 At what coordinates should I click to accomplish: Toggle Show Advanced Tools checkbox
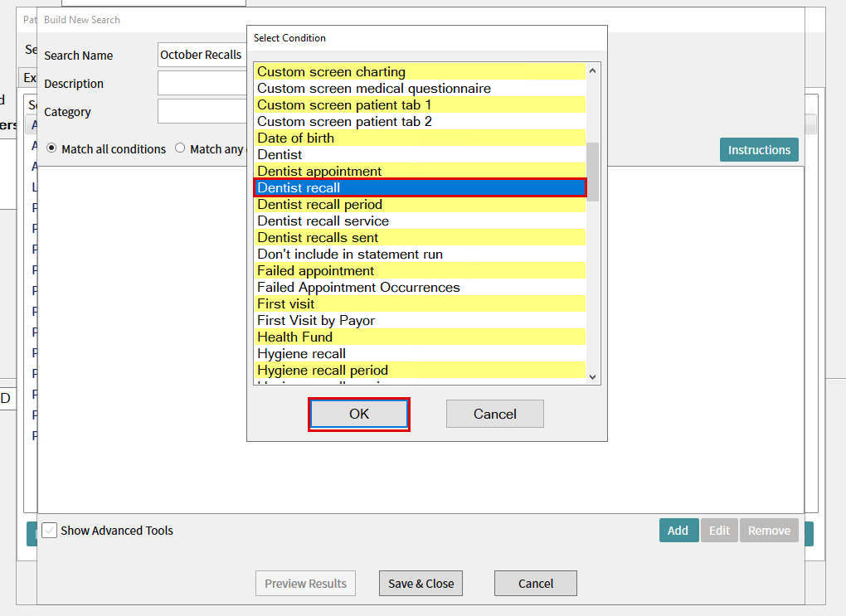pos(50,531)
